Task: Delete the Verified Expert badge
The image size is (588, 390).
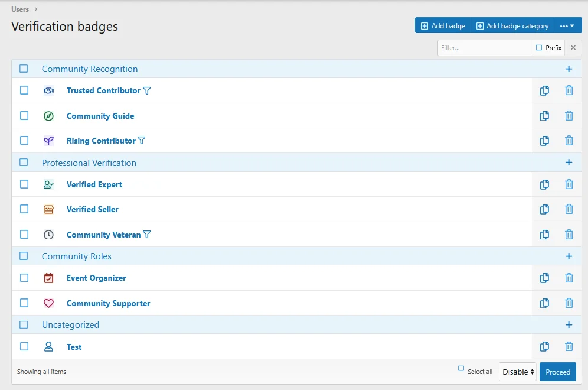Action: pos(569,184)
